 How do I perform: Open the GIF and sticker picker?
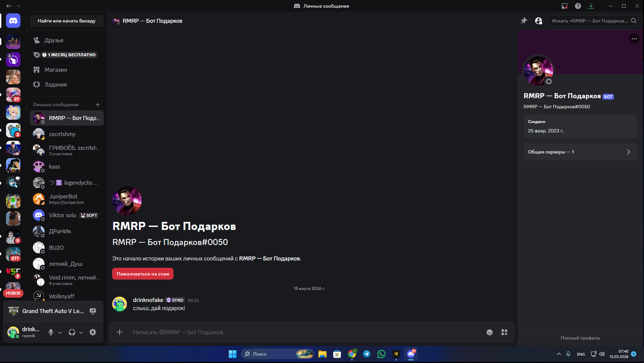tap(504, 332)
